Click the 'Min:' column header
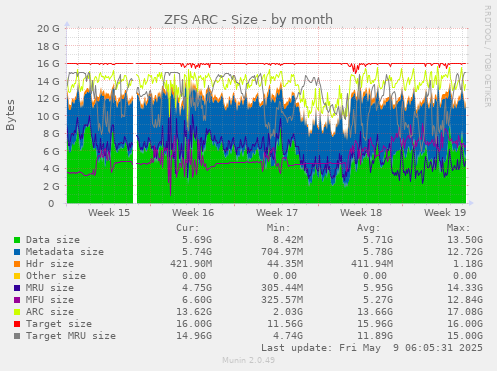The image size is (497, 371). (278, 228)
